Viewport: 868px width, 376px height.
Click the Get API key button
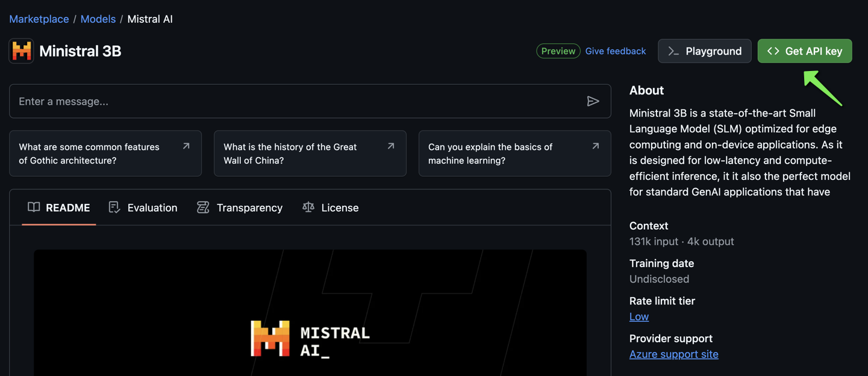(804, 51)
